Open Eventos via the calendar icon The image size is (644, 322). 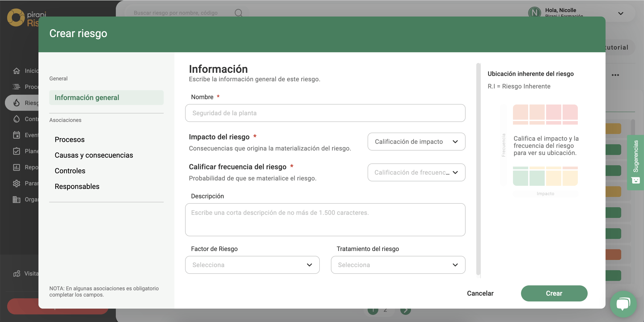click(x=17, y=135)
